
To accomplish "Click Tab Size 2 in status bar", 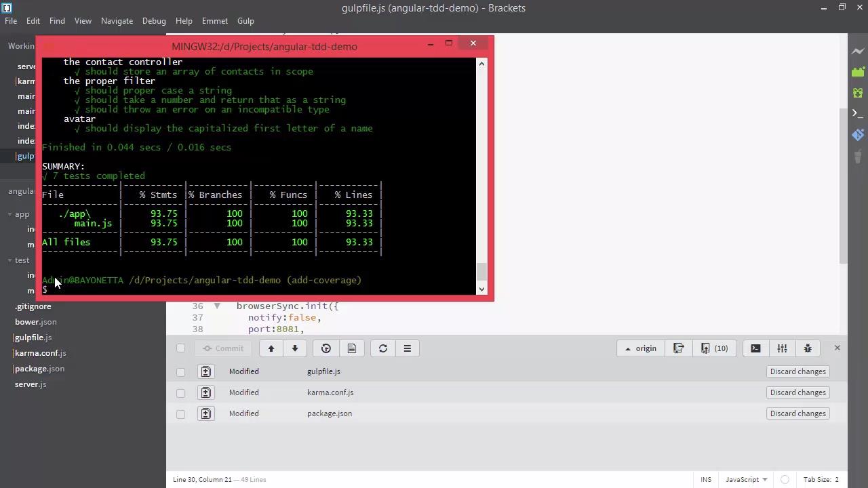I will click(821, 479).
